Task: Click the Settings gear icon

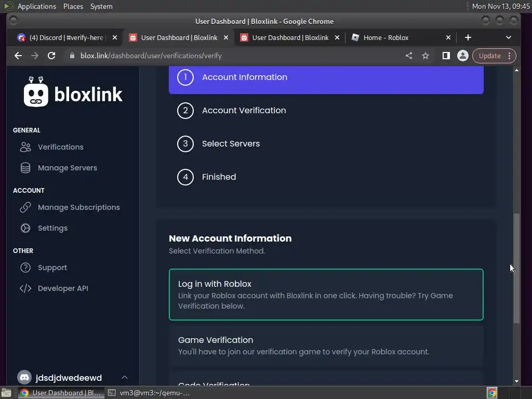Action: pos(25,228)
